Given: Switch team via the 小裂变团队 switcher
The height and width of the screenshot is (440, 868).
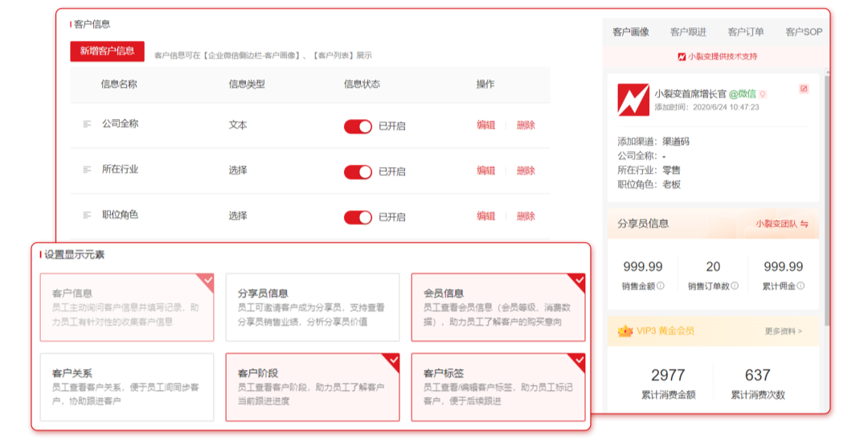Looking at the screenshot, I should click(781, 224).
